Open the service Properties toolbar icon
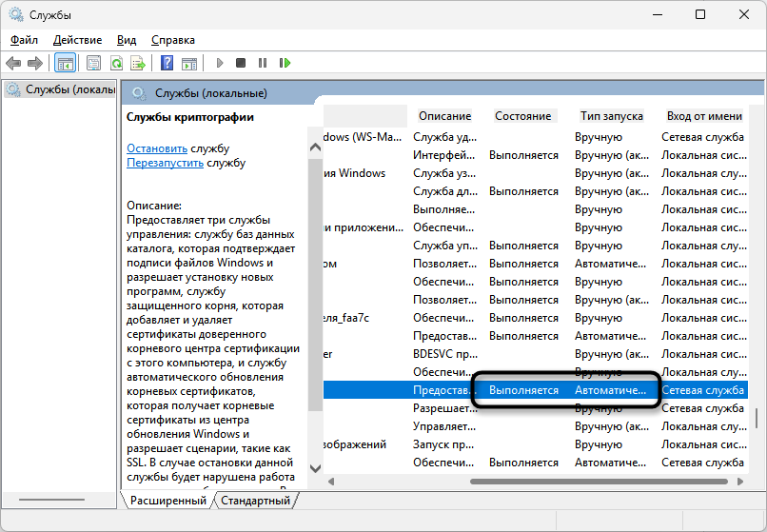This screenshot has width=767, height=532. pyautogui.click(x=93, y=63)
